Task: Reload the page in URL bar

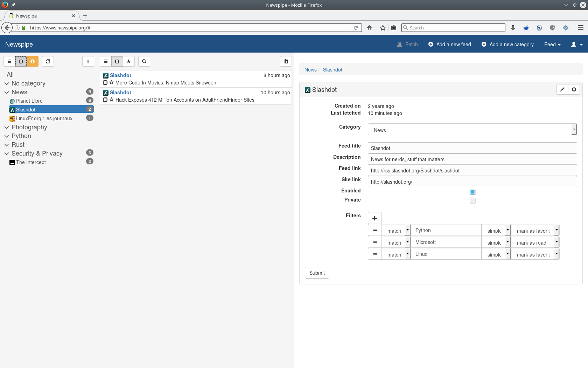Action: point(356,28)
